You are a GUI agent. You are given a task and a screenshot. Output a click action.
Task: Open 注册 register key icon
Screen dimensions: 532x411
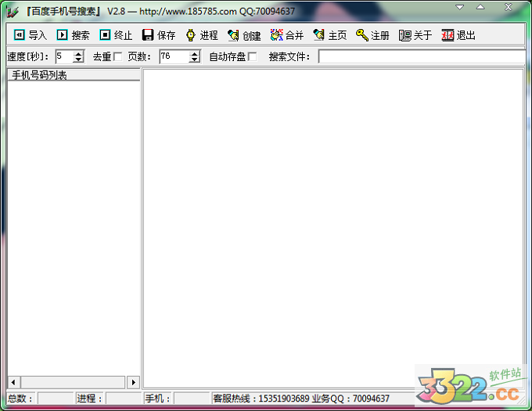(x=362, y=35)
